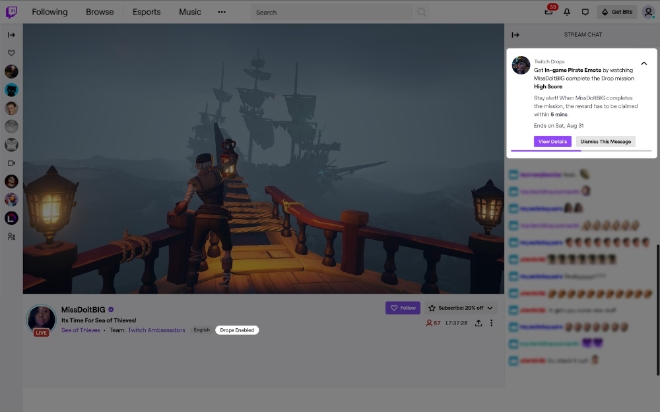Open the Esports navigation item
This screenshot has height=412, width=660.
(146, 12)
